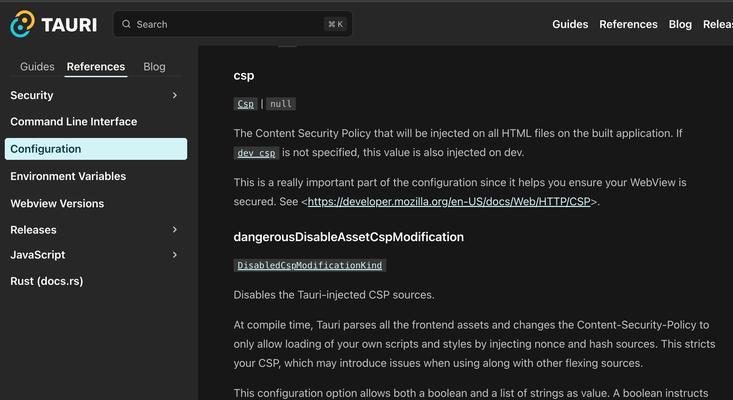Viewport: 733px width, 400px height.
Task: Switch to the Blog sidebar tab
Action: [154, 67]
